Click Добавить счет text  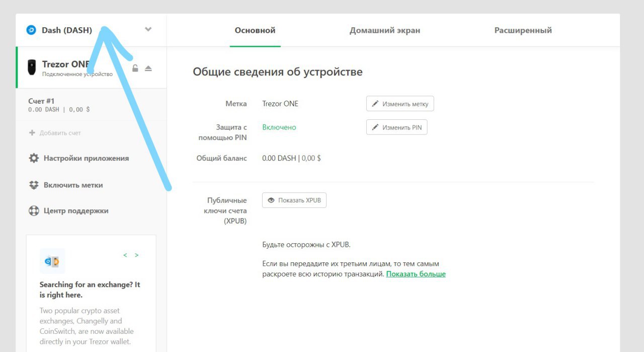click(x=60, y=133)
